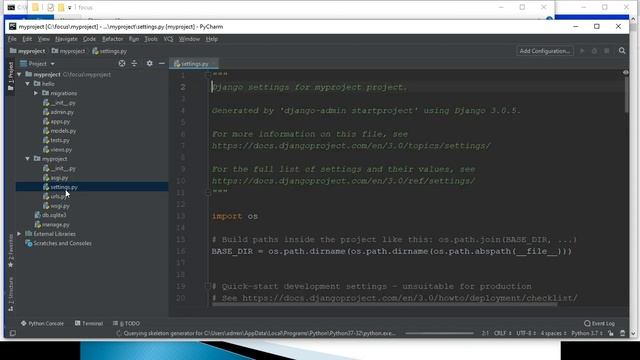Screen dimensions: 640x360
Task: Open the Code menu
Action: click(x=89, y=39)
